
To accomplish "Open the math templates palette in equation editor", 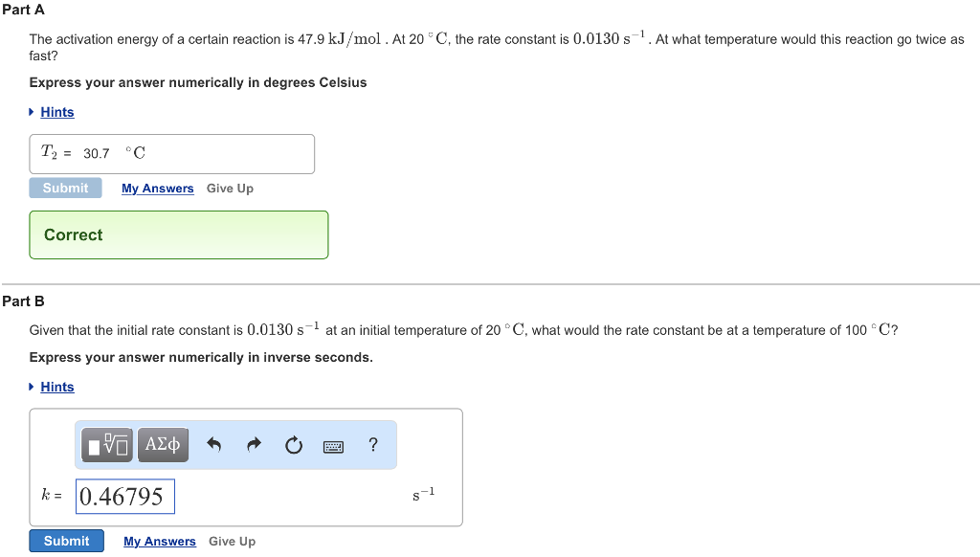I will 106,444.
